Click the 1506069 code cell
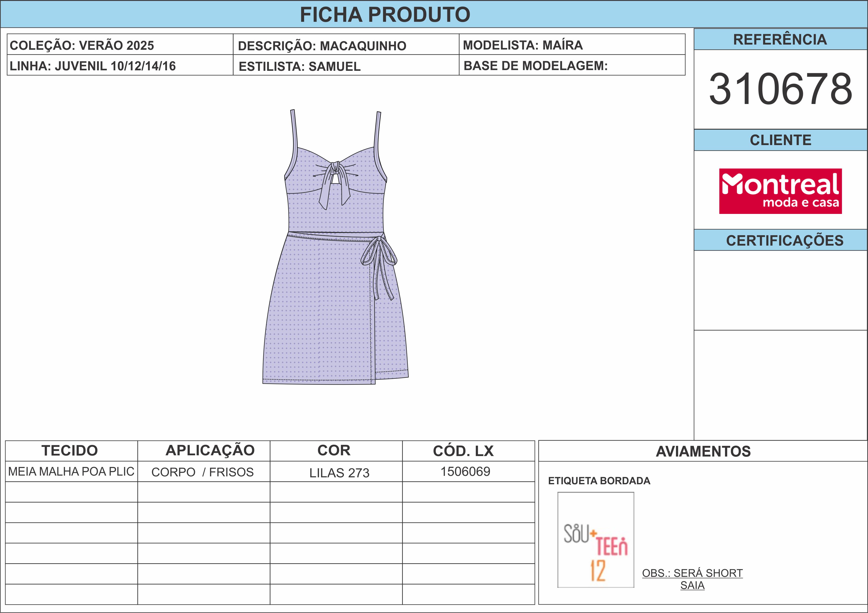This screenshot has width=868, height=613. pos(465,472)
